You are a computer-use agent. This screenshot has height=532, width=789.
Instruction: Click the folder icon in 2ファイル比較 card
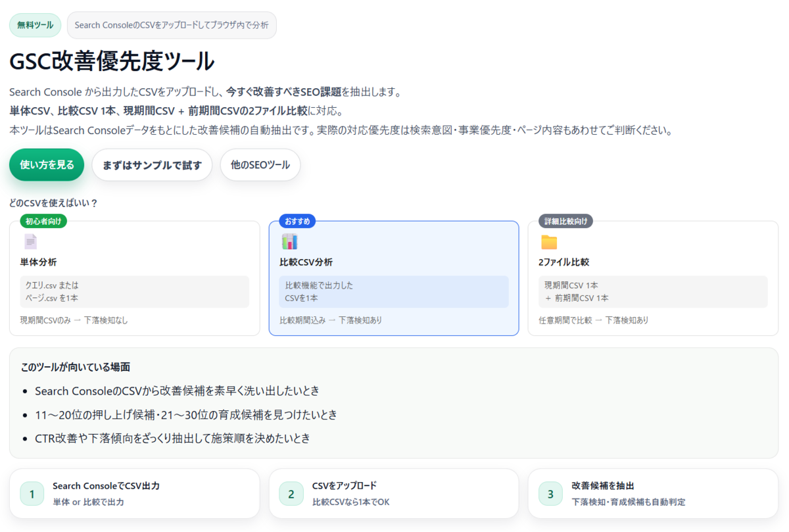pos(549,242)
